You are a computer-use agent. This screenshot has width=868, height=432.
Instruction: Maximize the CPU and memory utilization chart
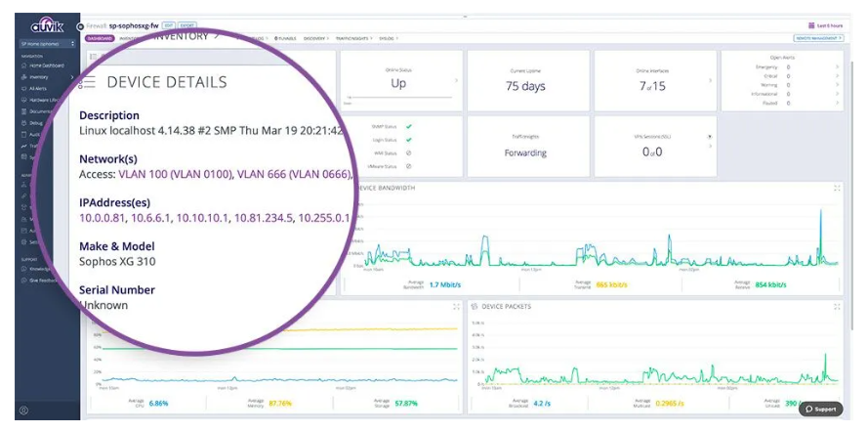coord(456,306)
